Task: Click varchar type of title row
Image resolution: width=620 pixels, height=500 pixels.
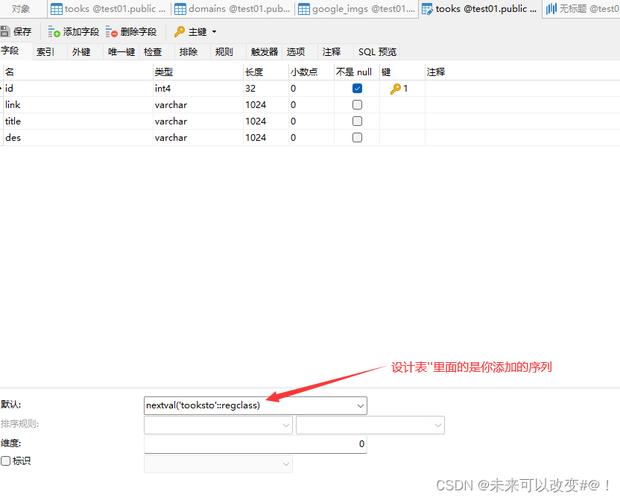Action: click(x=198, y=121)
